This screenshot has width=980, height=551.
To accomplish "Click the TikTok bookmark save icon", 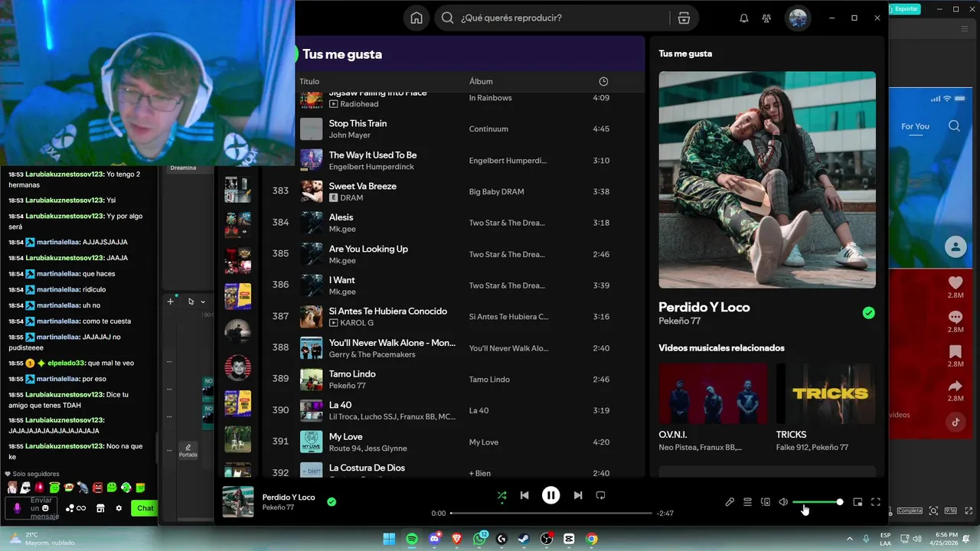I will 955,352.
